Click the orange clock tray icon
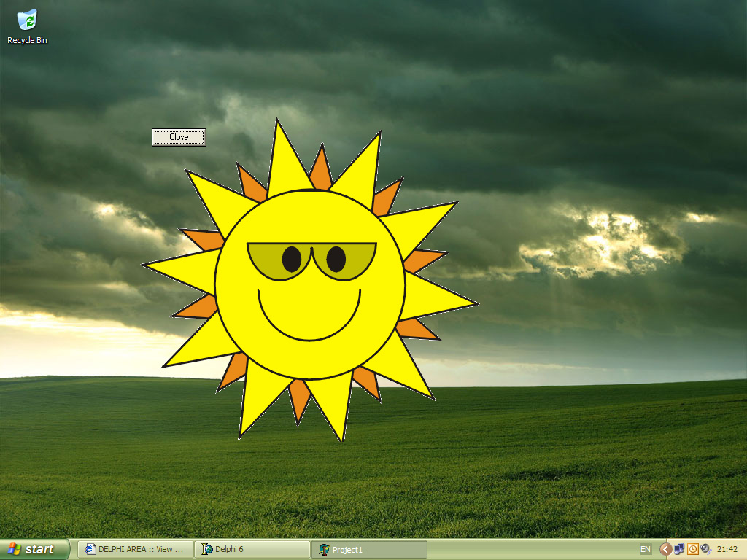Image resolution: width=747 pixels, height=560 pixels. [693, 549]
